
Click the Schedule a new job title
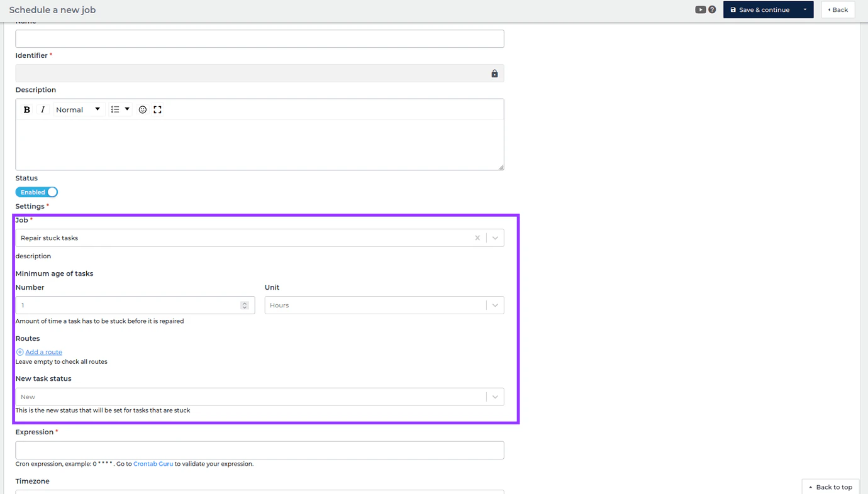[x=52, y=10]
